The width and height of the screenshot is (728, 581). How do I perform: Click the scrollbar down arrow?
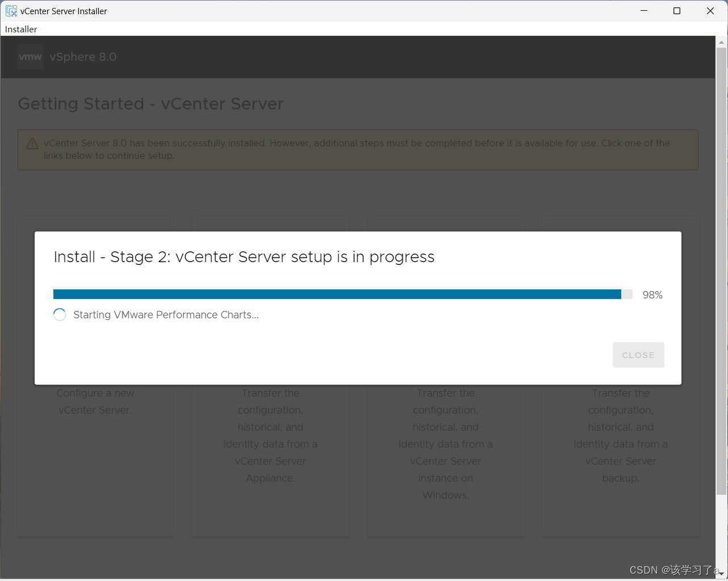point(721,573)
